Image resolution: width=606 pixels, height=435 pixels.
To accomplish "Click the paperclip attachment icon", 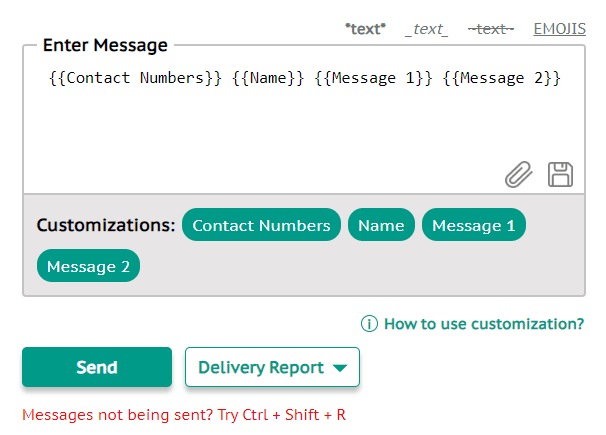I will [518, 175].
